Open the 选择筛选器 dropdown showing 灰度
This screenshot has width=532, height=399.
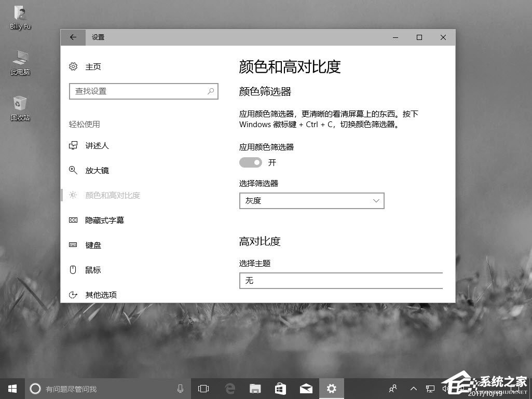click(311, 201)
